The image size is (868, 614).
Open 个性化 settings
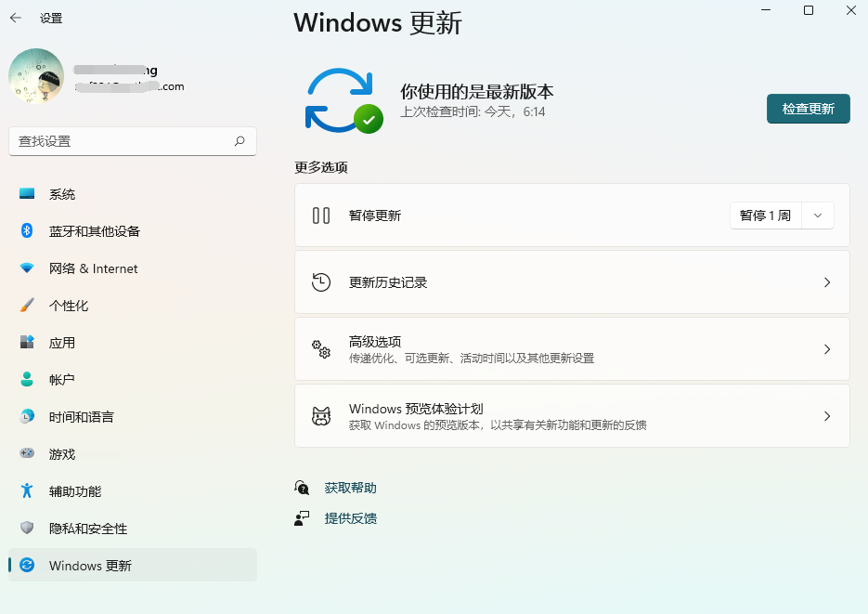[133, 305]
